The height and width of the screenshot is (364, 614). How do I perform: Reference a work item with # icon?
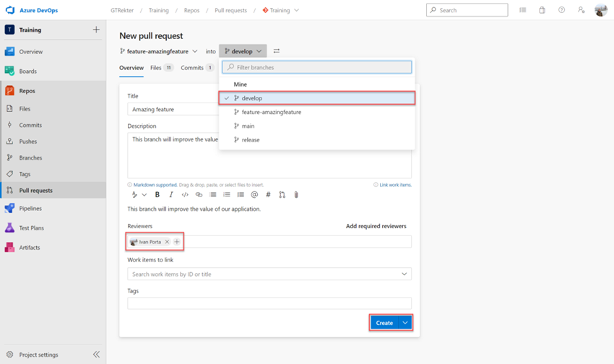[268, 195]
